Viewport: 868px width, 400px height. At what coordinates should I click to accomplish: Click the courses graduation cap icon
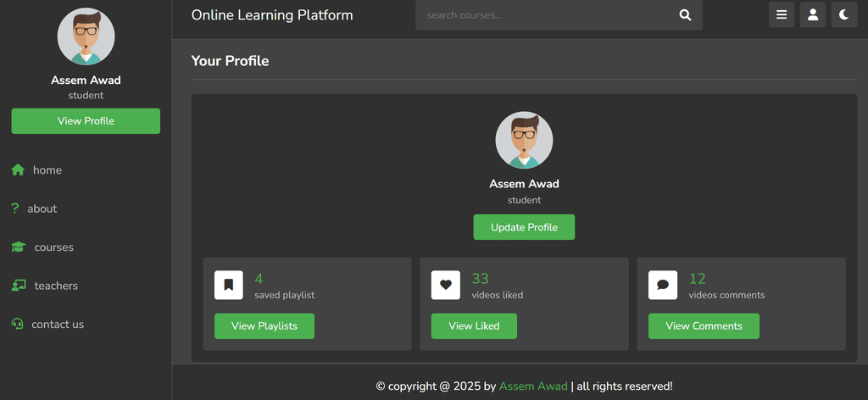click(18, 247)
